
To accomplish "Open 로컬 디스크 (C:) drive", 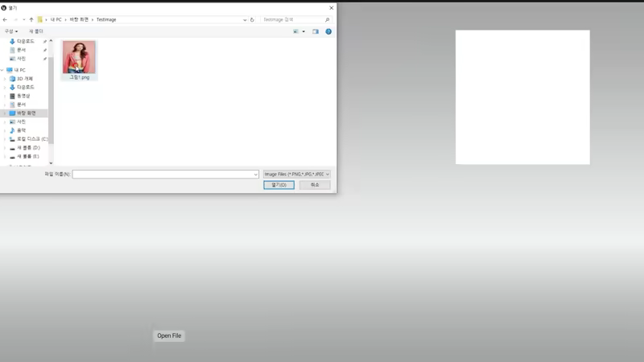I will coord(32,139).
